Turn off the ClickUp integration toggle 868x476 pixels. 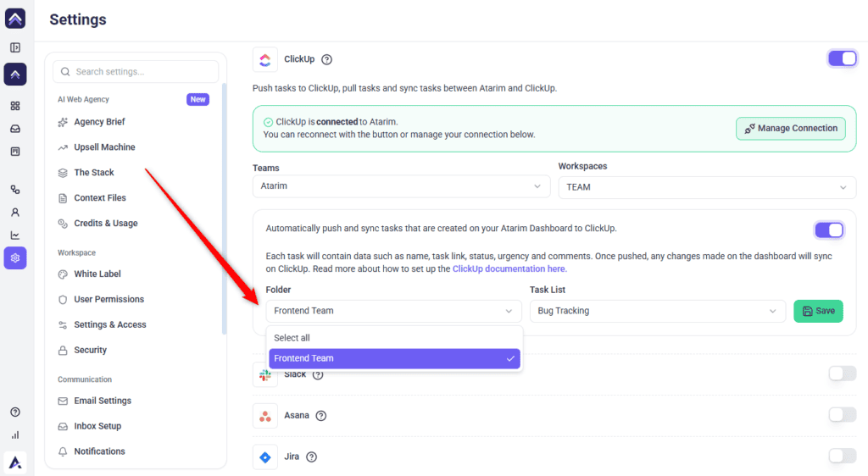click(842, 58)
